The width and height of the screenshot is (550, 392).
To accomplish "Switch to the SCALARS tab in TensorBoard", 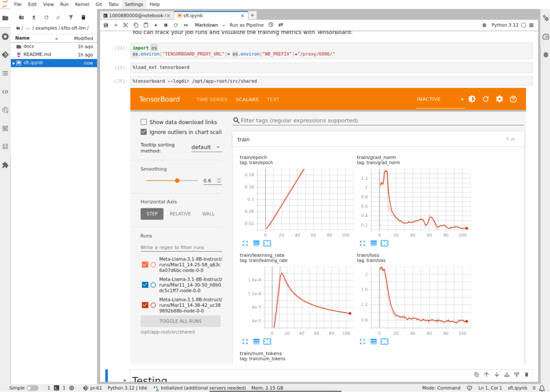I will point(247,99).
